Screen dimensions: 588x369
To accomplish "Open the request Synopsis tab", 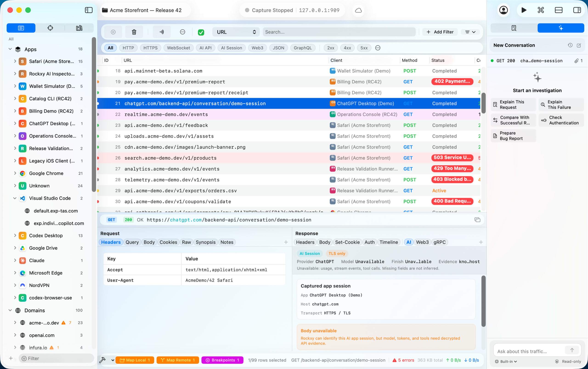I will (x=205, y=242).
